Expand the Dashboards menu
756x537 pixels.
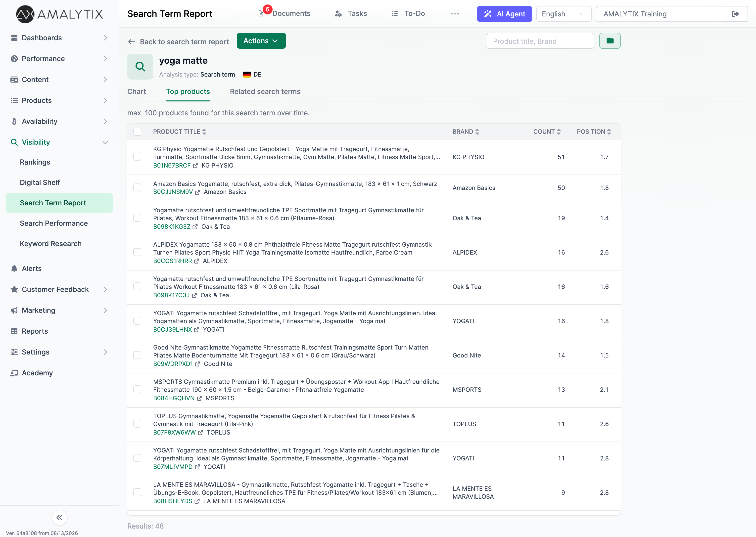59,38
